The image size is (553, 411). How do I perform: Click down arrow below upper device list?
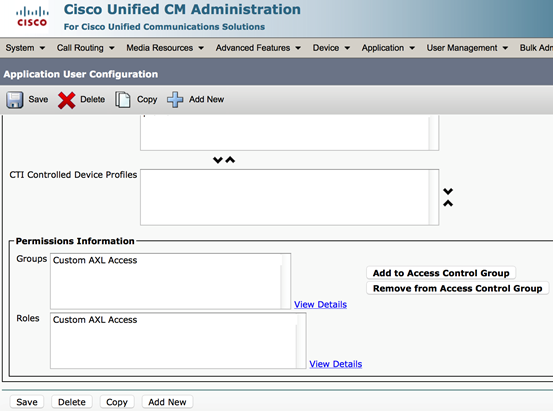tap(218, 160)
